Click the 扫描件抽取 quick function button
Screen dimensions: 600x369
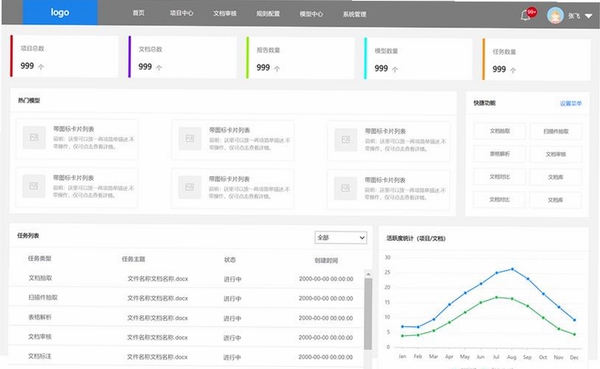pos(556,131)
